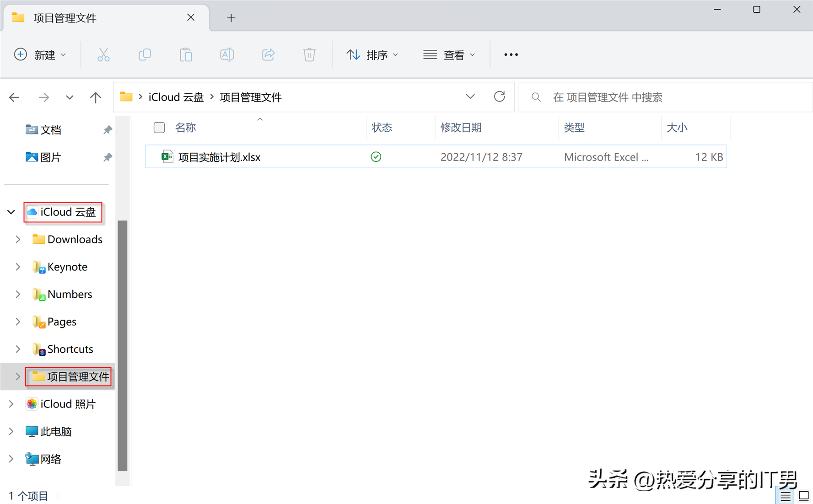Expand the Downloads folder node
Image resolution: width=813 pixels, height=504 pixels.
(x=18, y=239)
